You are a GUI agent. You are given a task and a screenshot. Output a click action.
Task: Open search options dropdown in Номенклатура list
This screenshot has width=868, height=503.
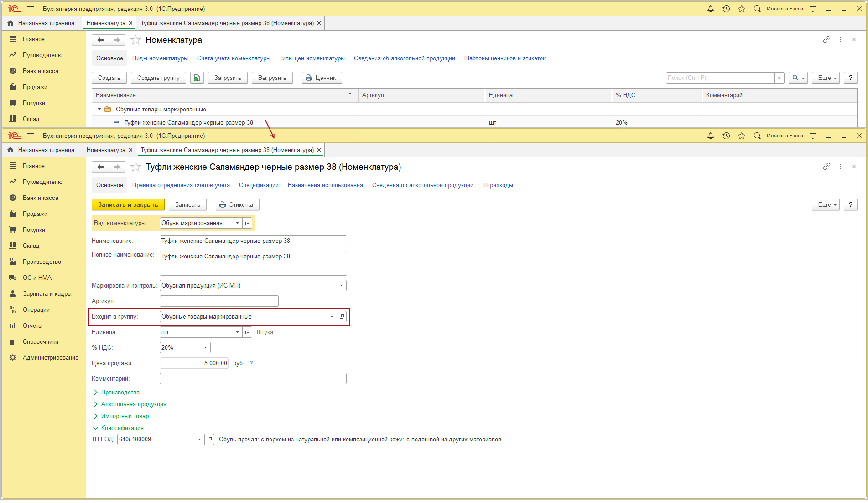point(798,78)
